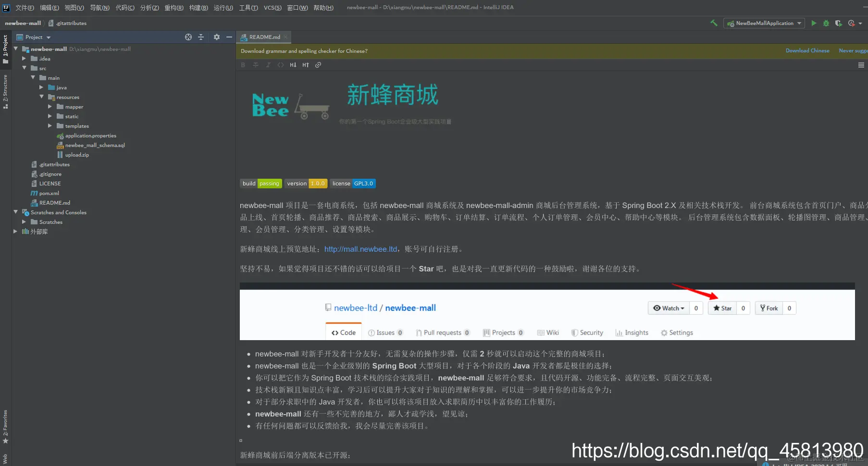
Task: Select Scroll from Source in Project panel
Action: 188,37
